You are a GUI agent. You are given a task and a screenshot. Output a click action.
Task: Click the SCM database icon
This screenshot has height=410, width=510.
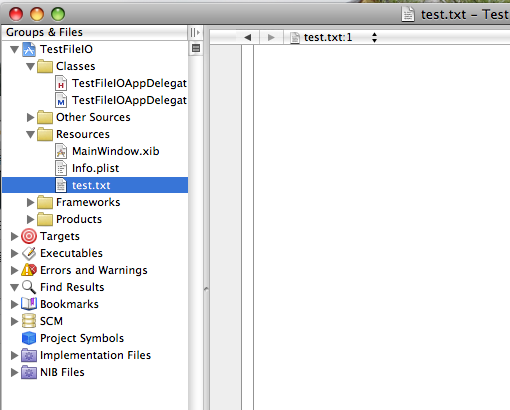coord(29,321)
